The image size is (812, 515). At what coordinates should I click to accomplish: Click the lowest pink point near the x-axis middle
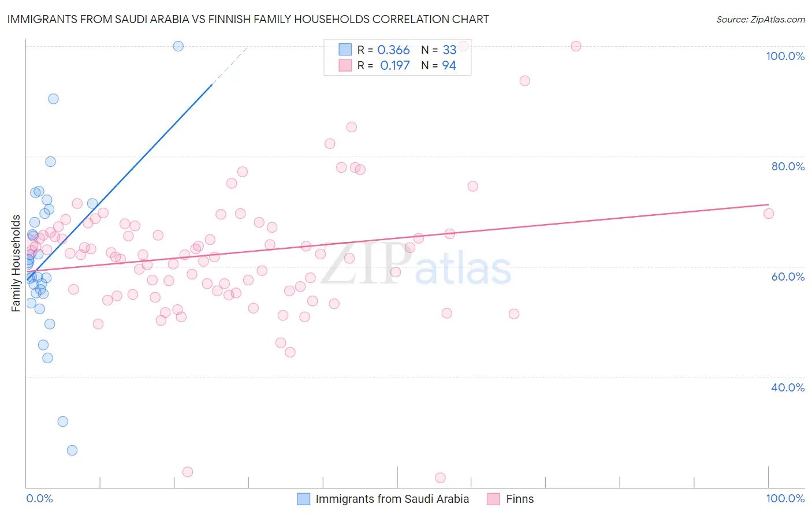point(440,477)
